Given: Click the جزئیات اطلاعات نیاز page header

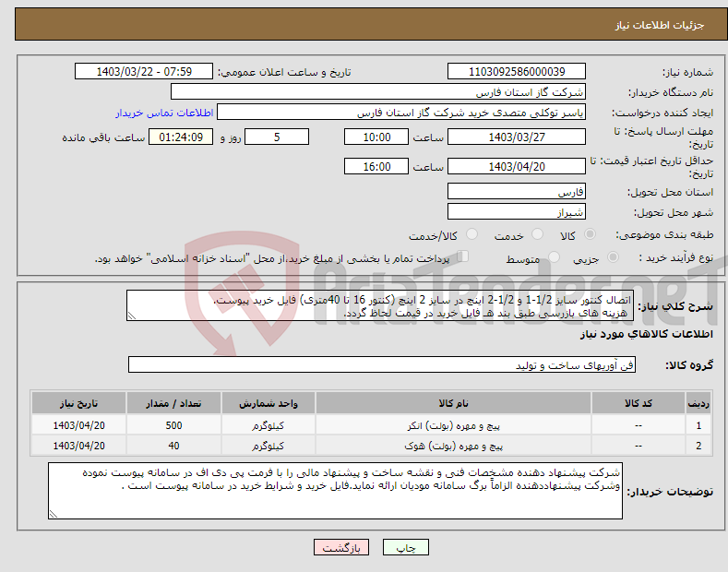Looking at the screenshot, I should pos(660,25).
